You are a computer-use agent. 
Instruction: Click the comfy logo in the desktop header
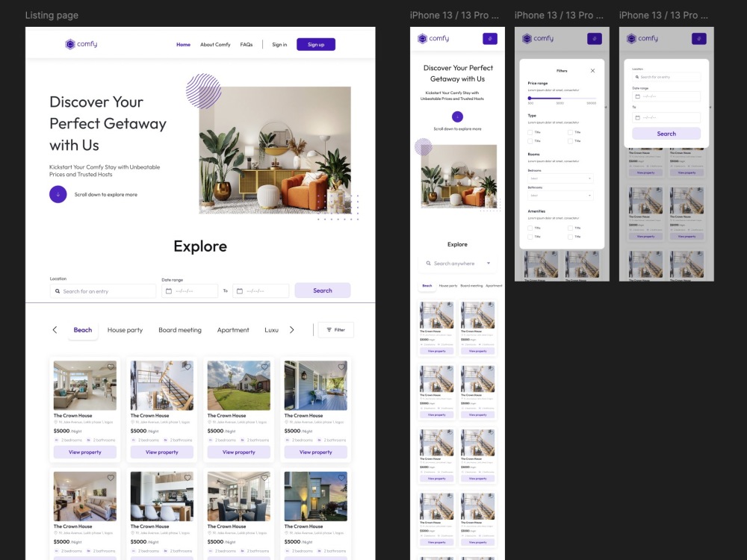click(x=81, y=44)
